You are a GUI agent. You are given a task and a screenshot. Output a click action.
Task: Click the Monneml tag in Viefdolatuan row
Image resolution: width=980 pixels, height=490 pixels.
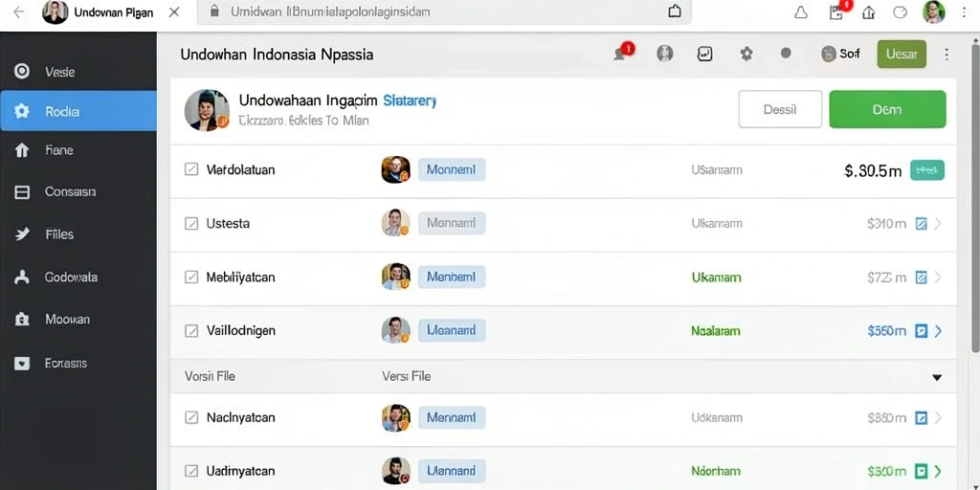452,169
